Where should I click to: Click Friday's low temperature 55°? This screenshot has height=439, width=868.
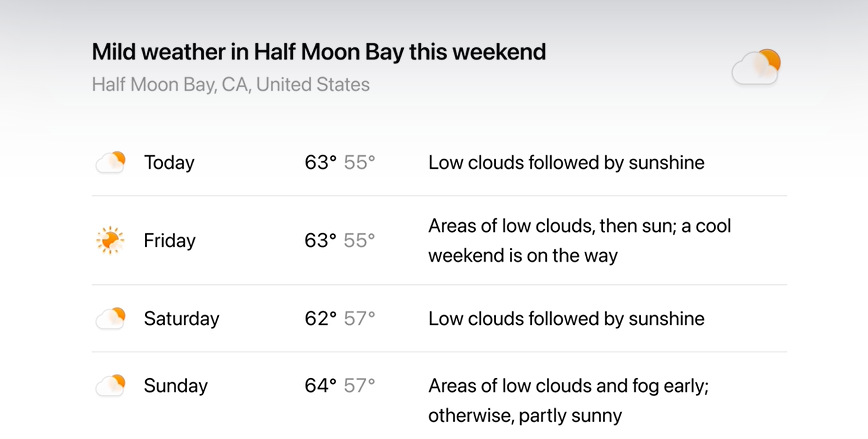click(x=359, y=241)
